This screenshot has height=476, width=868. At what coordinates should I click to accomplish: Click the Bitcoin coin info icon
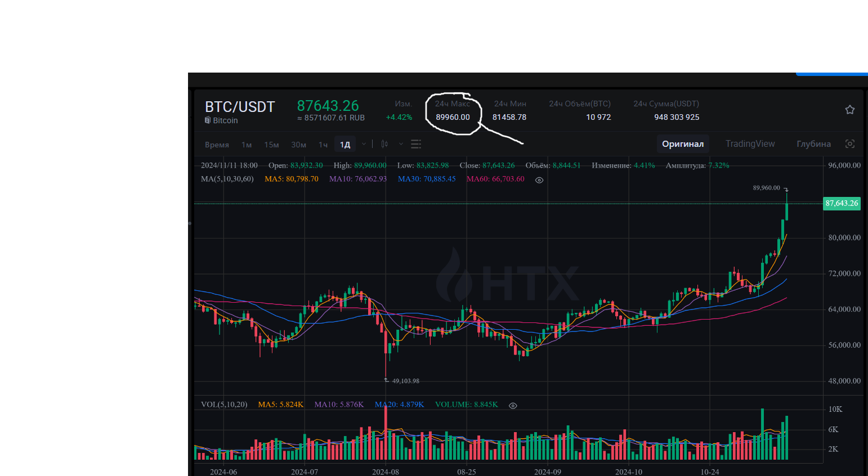[207, 120]
